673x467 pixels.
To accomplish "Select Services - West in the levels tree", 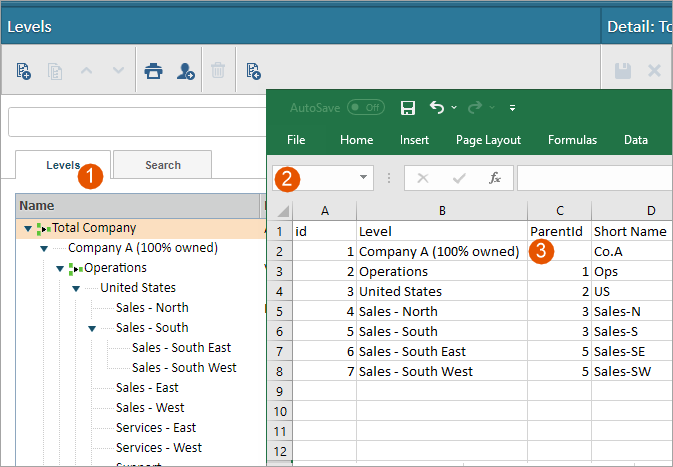I will point(159,448).
